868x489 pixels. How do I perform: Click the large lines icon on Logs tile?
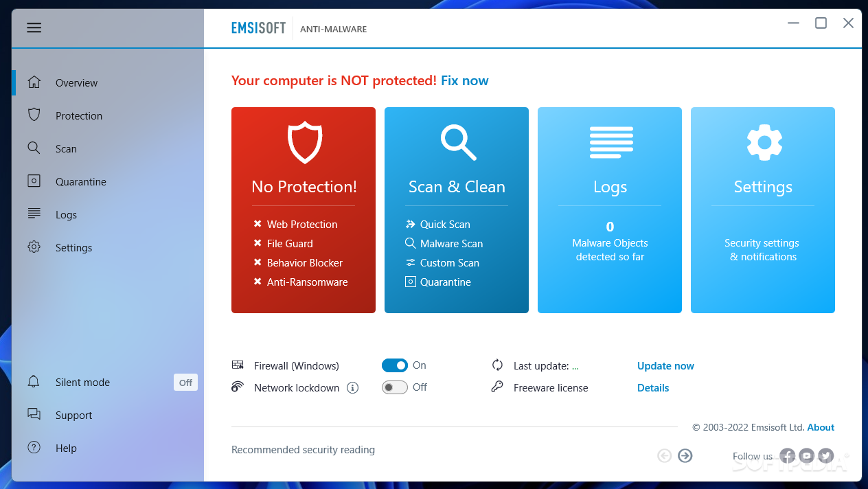coord(611,142)
